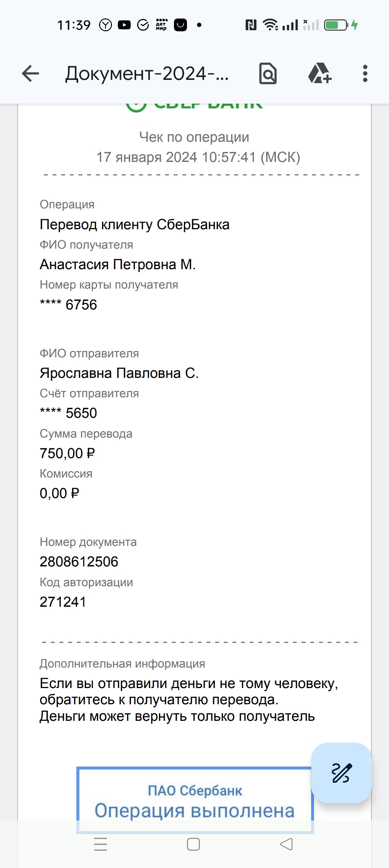389x868 pixels.
Task: Open the find-in-document search icon
Action: [268, 74]
